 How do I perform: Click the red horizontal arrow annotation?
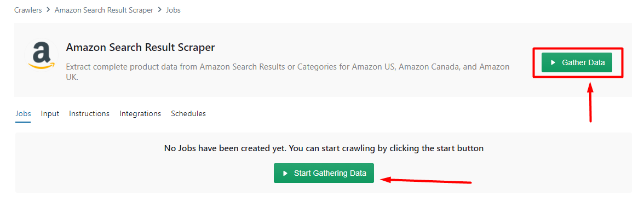426,180
